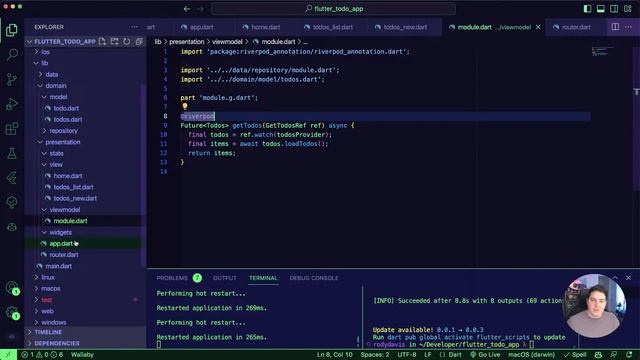The height and width of the screenshot is (360, 640).
Task: Toggle primary side bar layout button
Action: (x=587, y=9)
